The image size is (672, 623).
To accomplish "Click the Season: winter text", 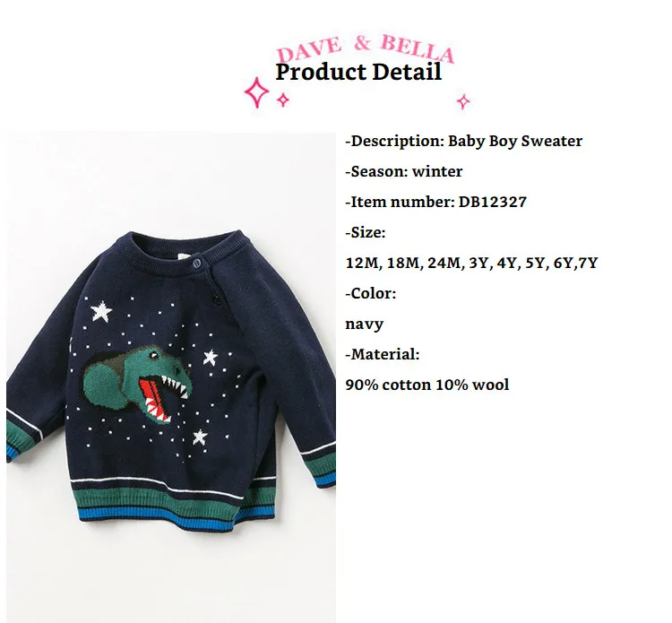I will click(x=404, y=171).
